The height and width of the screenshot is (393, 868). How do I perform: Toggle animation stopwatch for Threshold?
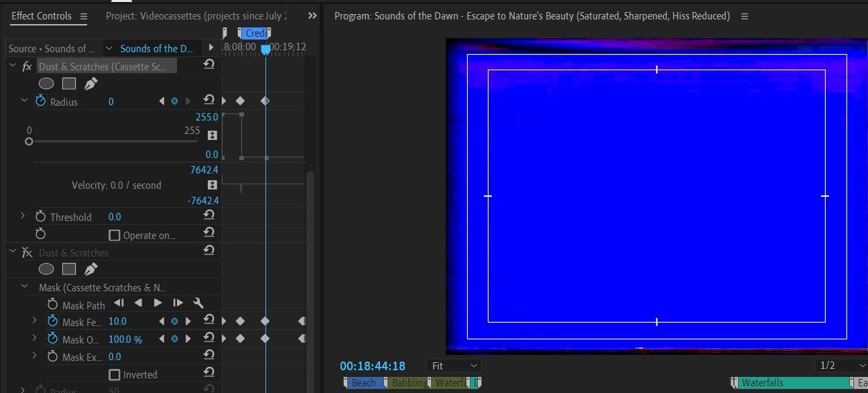pyautogui.click(x=40, y=216)
